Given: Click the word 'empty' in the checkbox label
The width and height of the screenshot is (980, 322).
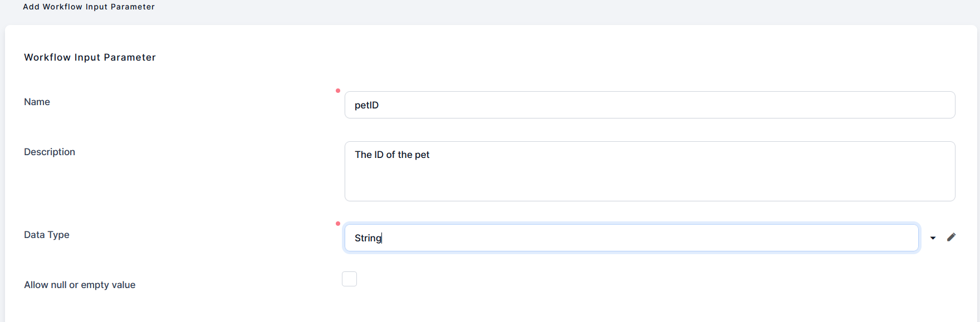Looking at the screenshot, I should [95, 285].
